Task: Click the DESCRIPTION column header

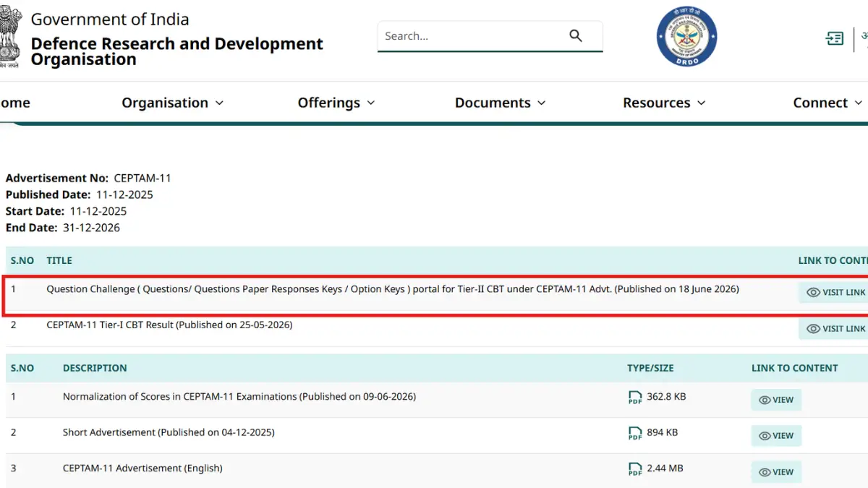Action: click(x=95, y=368)
